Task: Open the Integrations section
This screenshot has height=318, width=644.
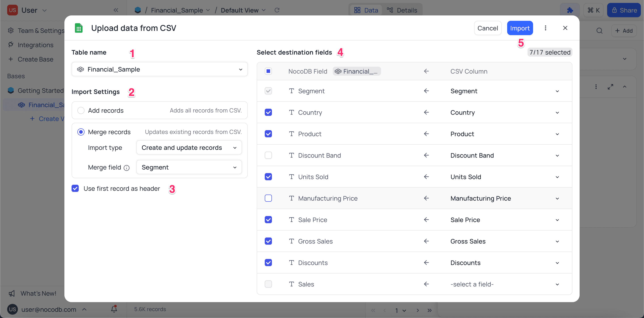Action: click(35, 45)
